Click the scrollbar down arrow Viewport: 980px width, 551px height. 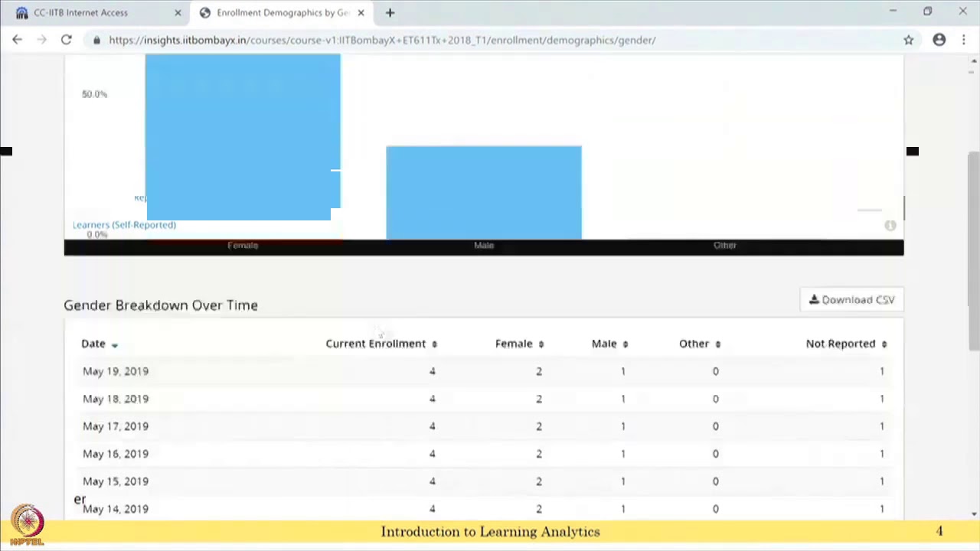(x=974, y=514)
